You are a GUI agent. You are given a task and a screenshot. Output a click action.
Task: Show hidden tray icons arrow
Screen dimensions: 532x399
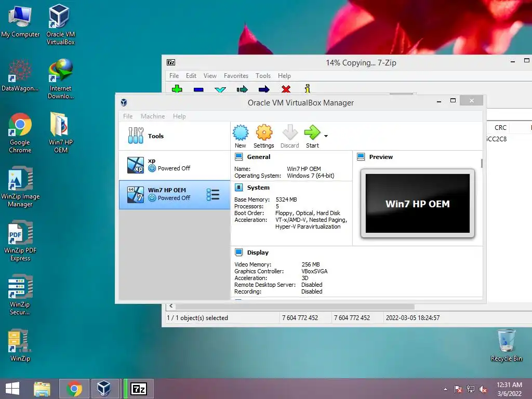point(445,389)
